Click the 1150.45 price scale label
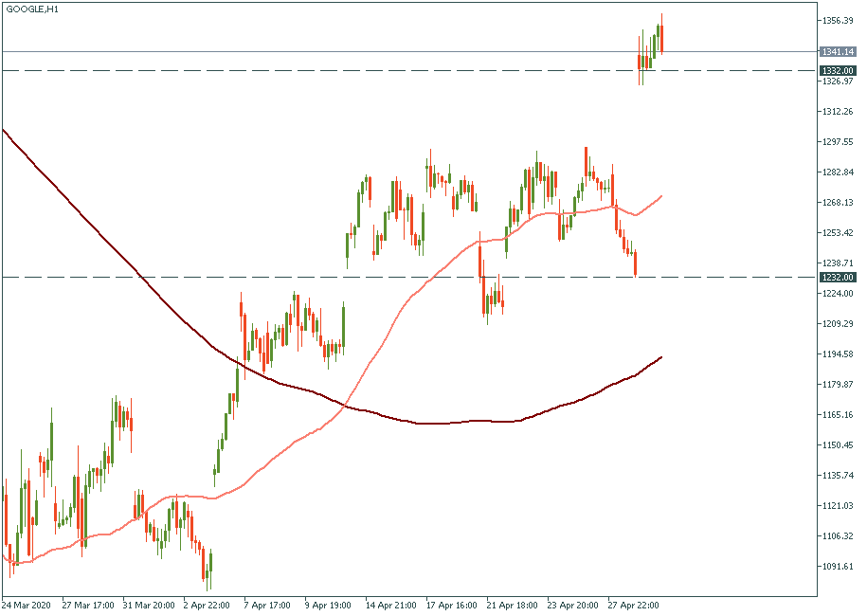Viewport: 867px width, 616px height. 840,444
